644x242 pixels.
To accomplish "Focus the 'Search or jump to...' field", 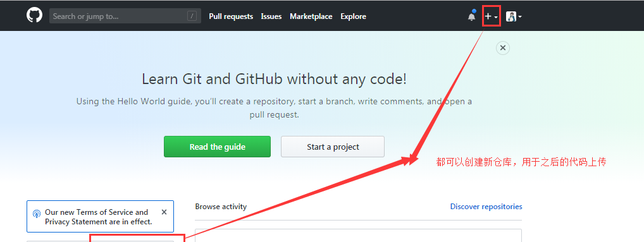I will 125,16.
